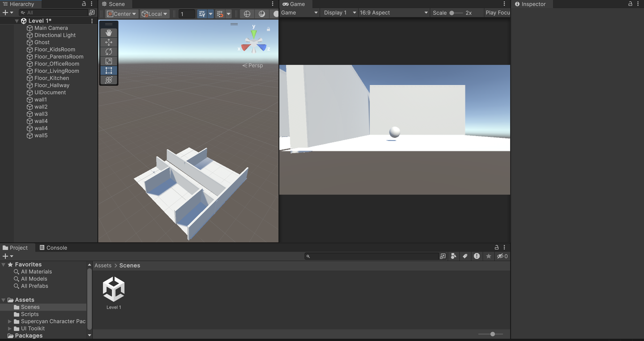Select the Transform tool

[x=109, y=80]
